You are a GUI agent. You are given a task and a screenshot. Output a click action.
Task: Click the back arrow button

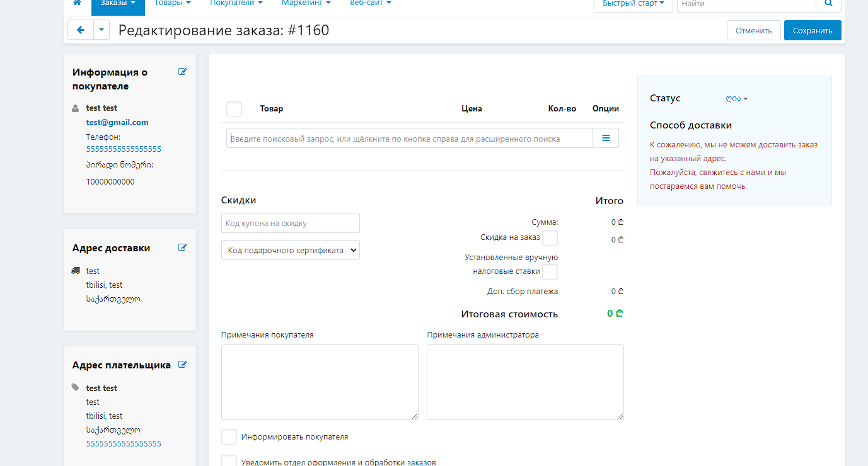click(81, 30)
